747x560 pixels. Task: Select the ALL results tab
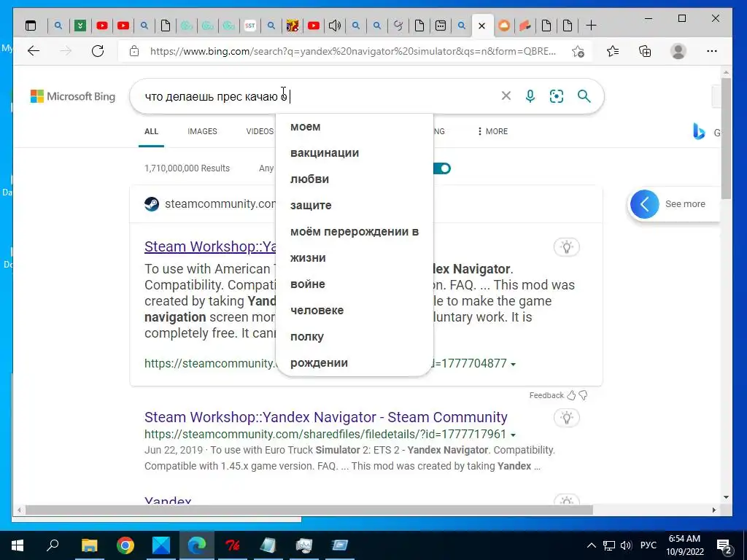click(x=151, y=131)
